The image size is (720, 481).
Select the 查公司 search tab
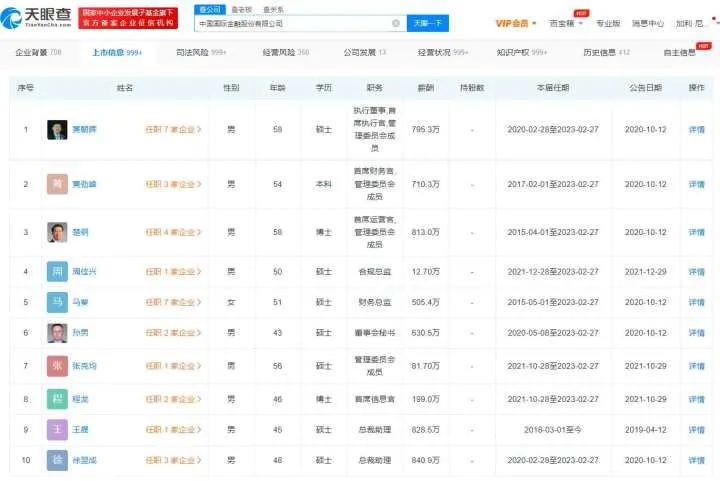point(210,10)
